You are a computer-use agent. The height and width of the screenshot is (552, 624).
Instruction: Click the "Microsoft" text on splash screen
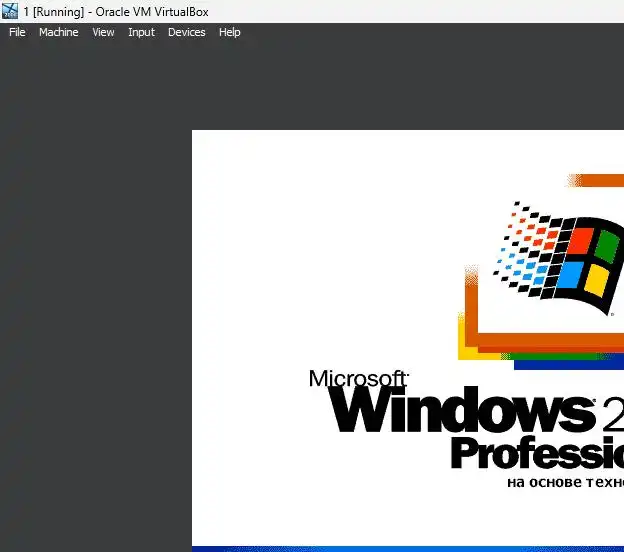tap(358, 378)
